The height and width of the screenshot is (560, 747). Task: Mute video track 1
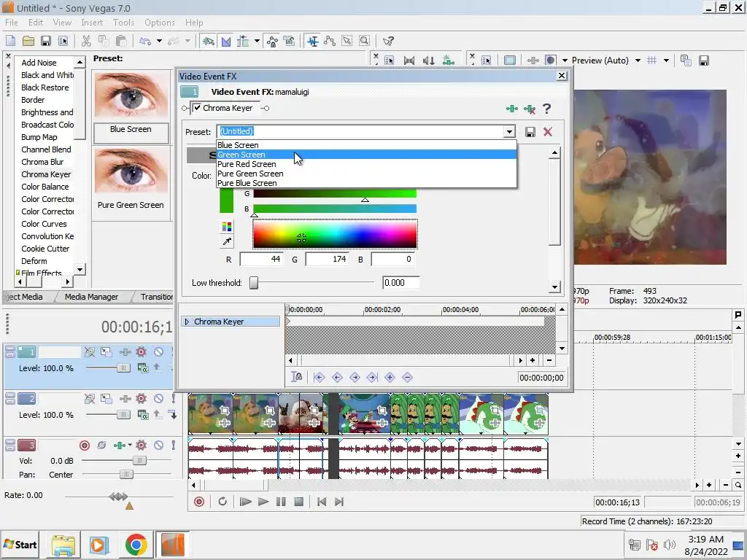pos(158,352)
